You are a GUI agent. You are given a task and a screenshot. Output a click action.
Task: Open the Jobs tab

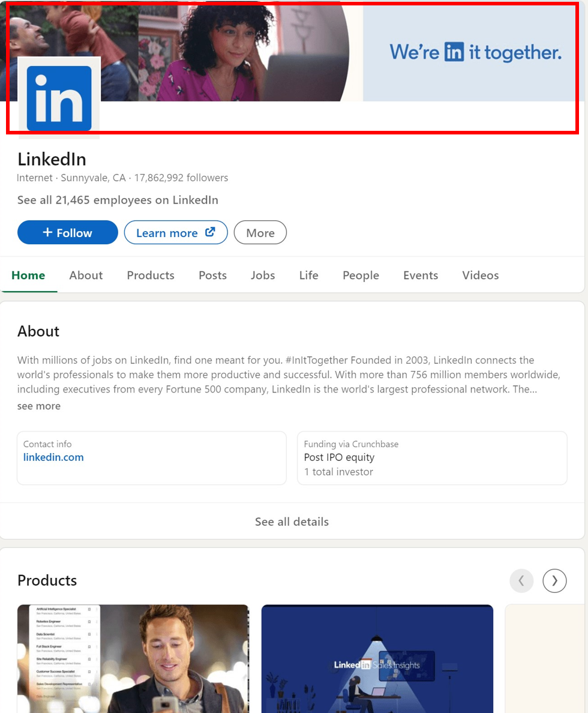(x=263, y=275)
